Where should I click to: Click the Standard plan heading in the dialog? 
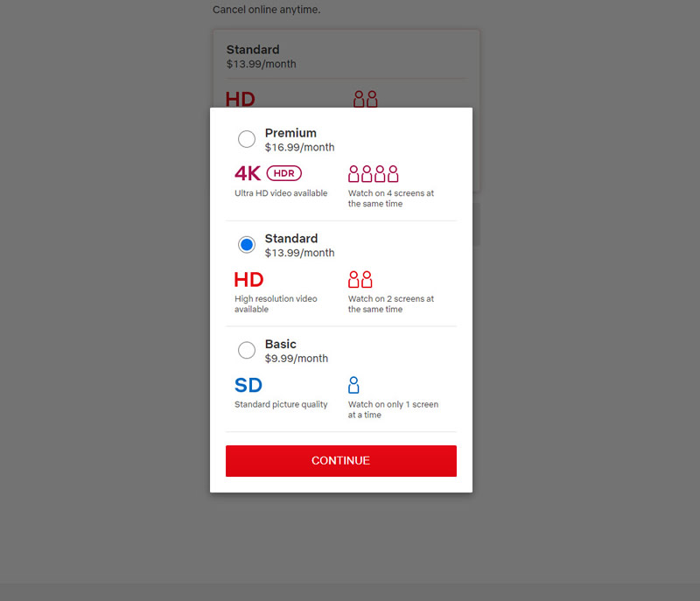click(291, 238)
